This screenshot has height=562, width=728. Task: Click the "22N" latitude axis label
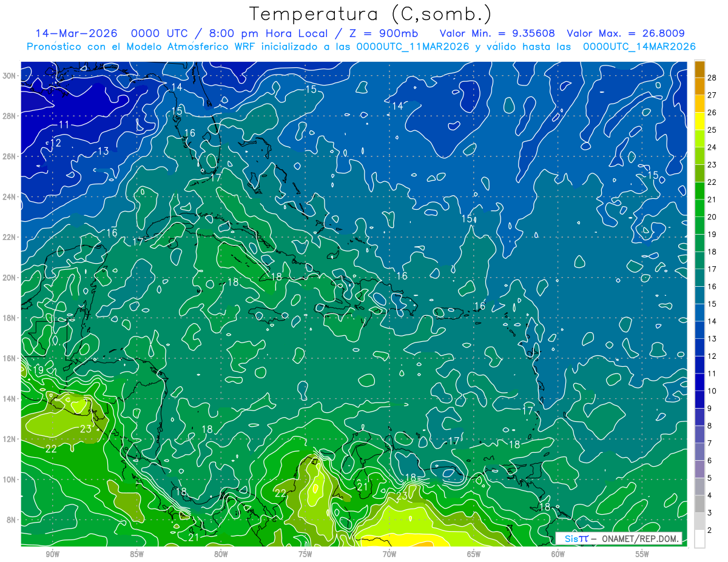[10, 237]
